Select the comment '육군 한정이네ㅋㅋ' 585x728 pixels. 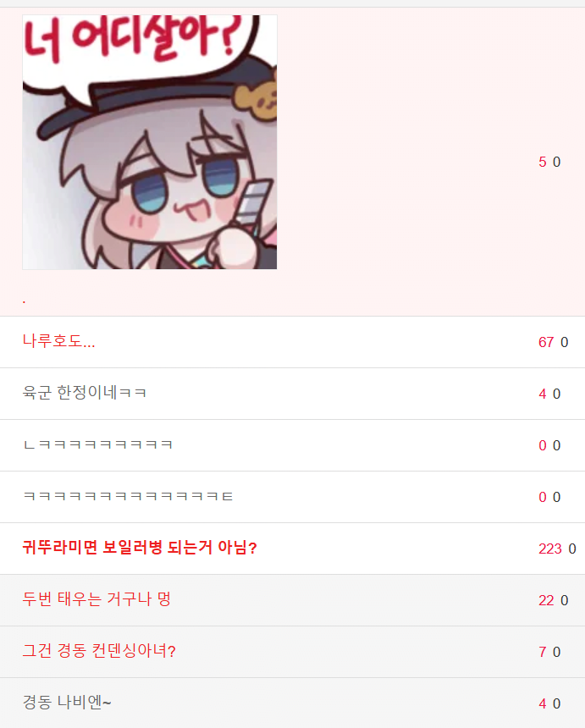click(x=85, y=393)
